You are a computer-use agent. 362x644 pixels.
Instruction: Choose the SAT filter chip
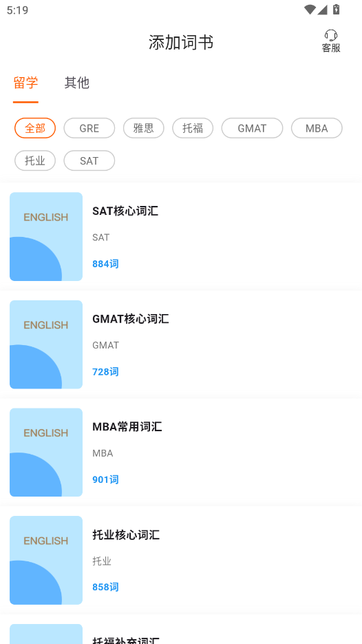(89, 160)
